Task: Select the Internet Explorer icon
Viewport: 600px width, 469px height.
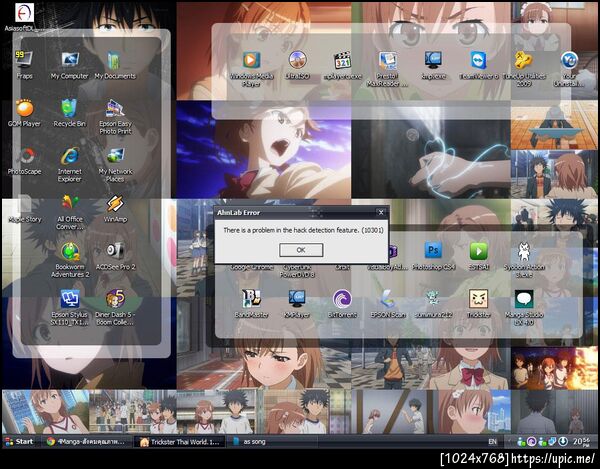Action: point(70,164)
